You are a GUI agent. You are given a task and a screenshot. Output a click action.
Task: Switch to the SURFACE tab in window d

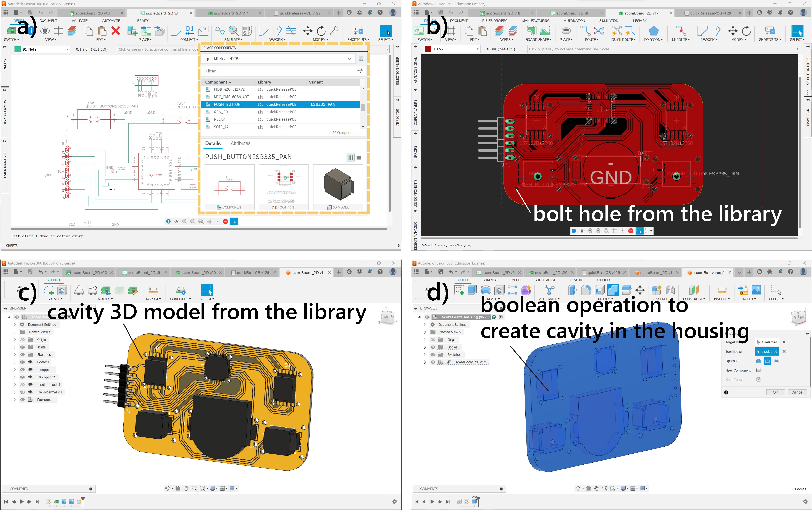(490, 280)
